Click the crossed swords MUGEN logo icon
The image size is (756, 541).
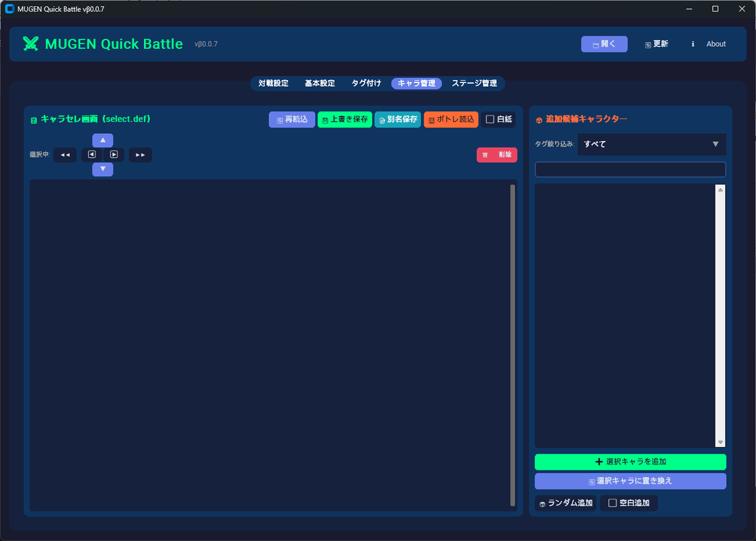click(x=30, y=44)
